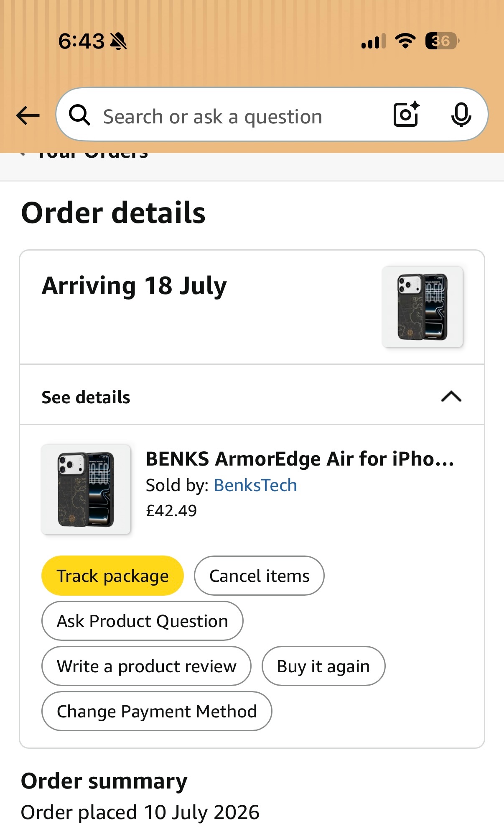
Task: Tap Write a product review button
Action: click(146, 666)
